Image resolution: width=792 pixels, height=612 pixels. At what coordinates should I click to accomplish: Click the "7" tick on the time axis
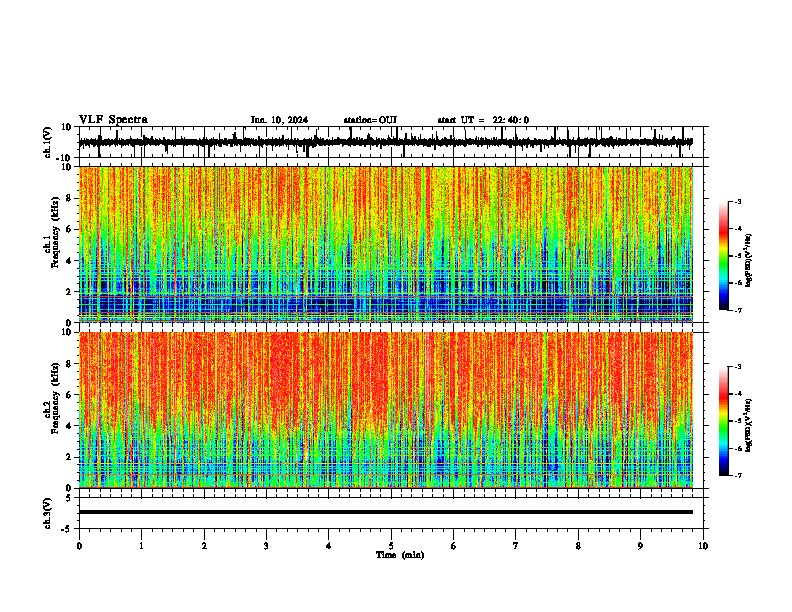(x=516, y=546)
